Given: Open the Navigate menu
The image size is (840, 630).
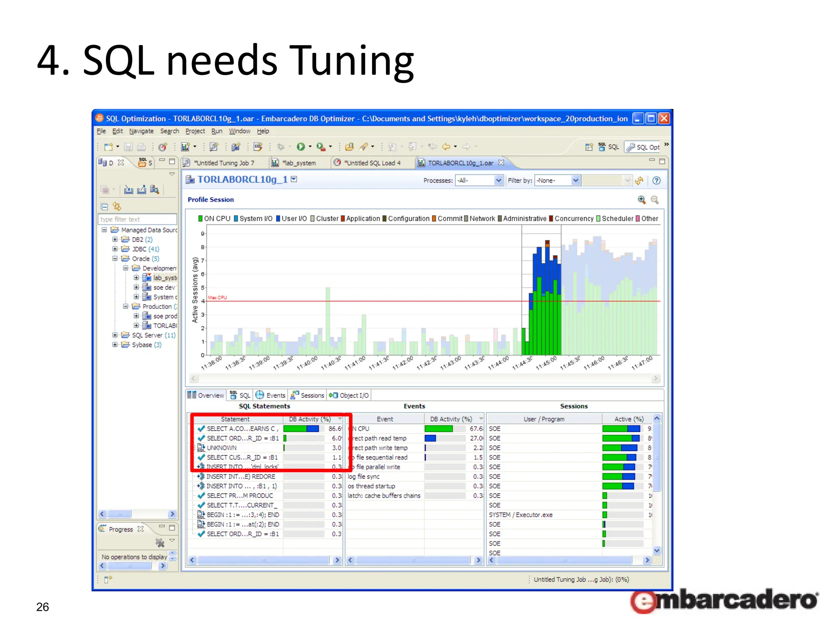Looking at the screenshot, I should coord(141,131).
